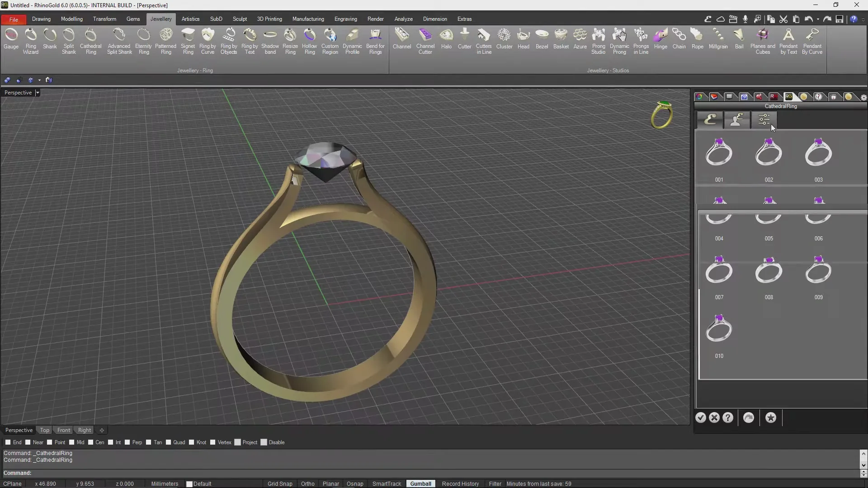Image resolution: width=868 pixels, height=488 pixels.
Task: Enable the End osnap checkbox
Action: pos(8,442)
